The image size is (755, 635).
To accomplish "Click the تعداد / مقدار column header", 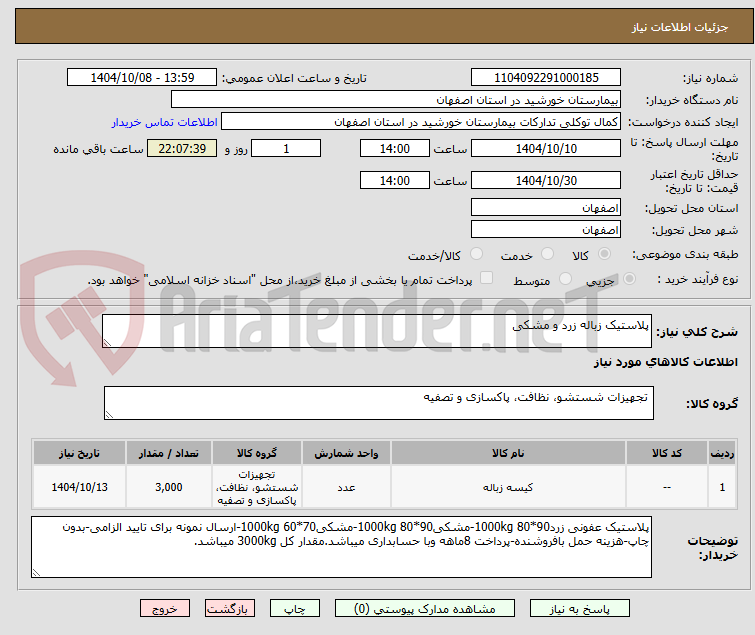I will click(169, 453).
